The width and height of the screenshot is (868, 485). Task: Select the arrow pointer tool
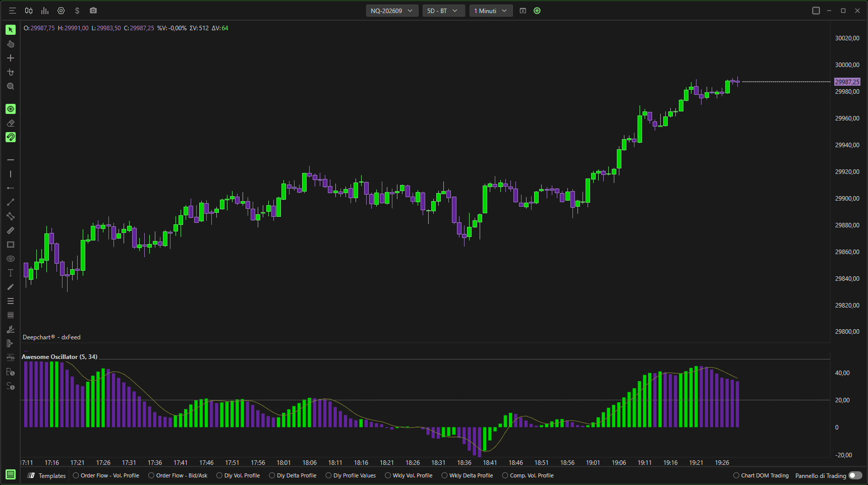[11, 30]
